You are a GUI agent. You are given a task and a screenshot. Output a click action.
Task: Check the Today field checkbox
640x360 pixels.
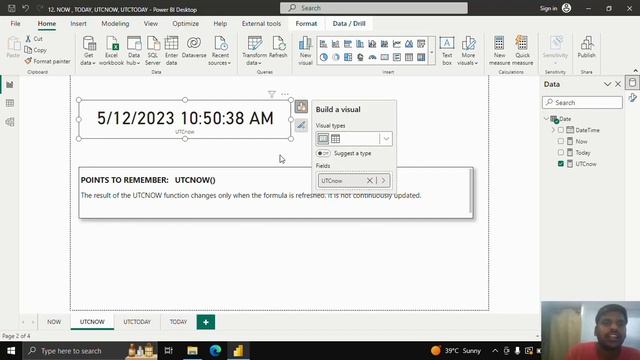click(x=560, y=152)
